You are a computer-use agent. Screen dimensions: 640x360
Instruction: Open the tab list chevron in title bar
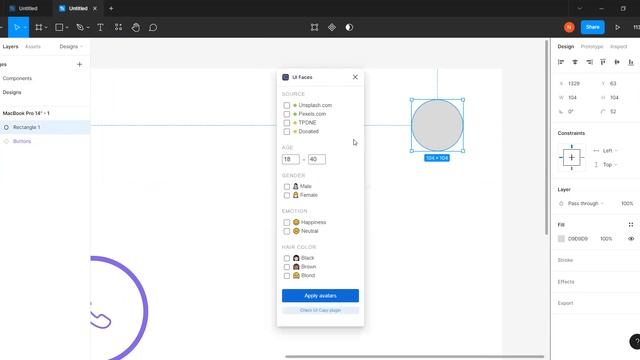click(580, 8)
